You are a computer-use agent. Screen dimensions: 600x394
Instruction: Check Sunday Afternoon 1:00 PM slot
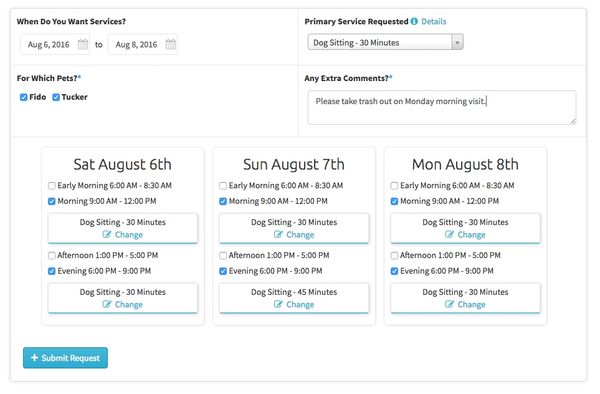coord(223,256)
